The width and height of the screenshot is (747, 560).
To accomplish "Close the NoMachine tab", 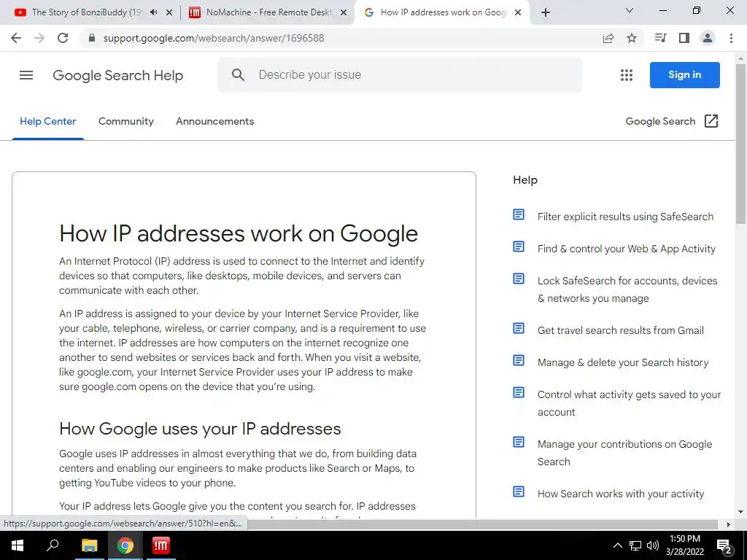I will pyautogui.click(x=344, y=13).
